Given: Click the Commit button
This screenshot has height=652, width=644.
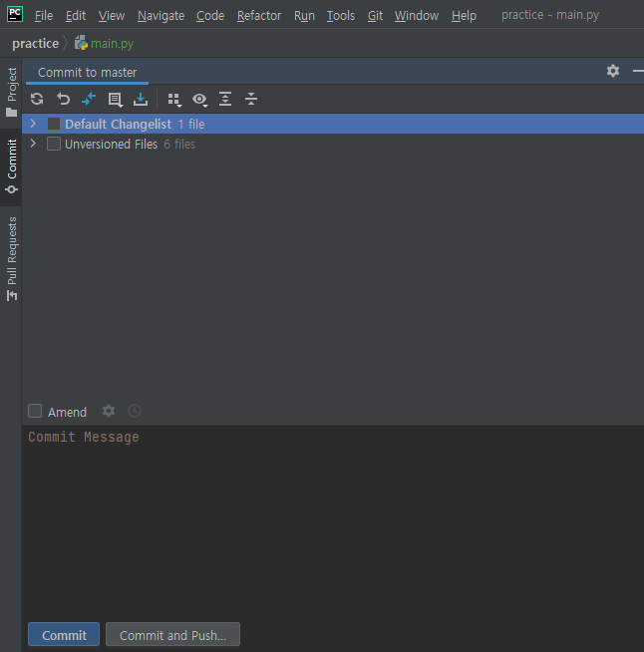Looking at the screenshot, I should click(64, 634).
